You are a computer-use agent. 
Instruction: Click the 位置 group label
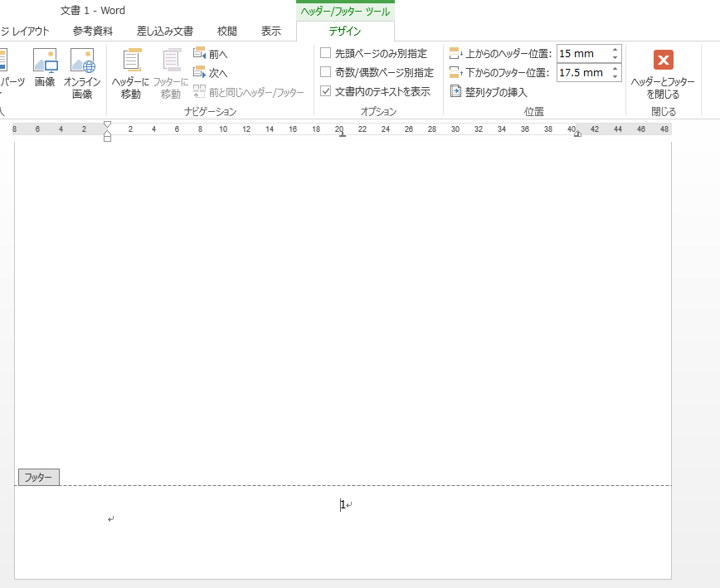534,111
